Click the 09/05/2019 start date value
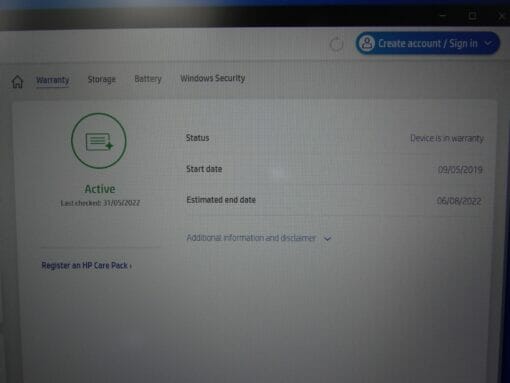This screenshot has width=510, height=383. click(460, 170)
